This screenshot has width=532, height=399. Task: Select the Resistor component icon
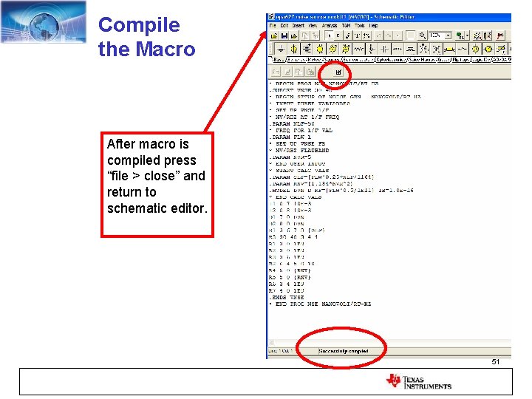click(x=358, y=50)
